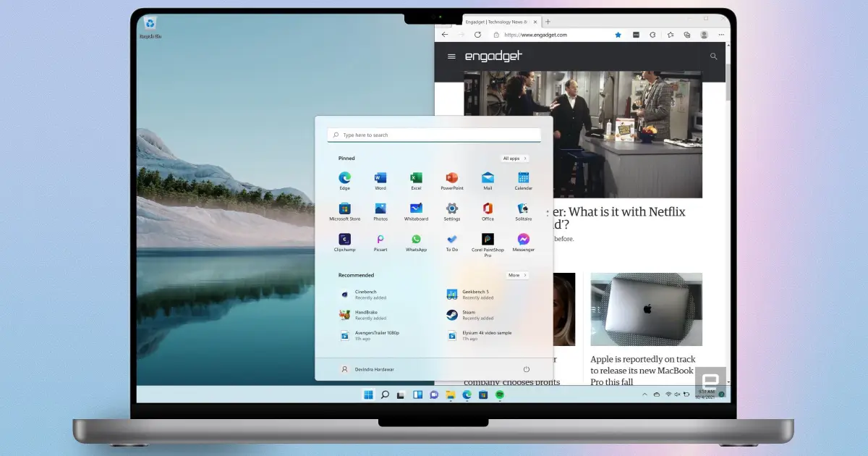This screenshot has width=868, height=456.
Task: Open Corel PaintShop Pro pinned app
Action: tap(488, 240)
